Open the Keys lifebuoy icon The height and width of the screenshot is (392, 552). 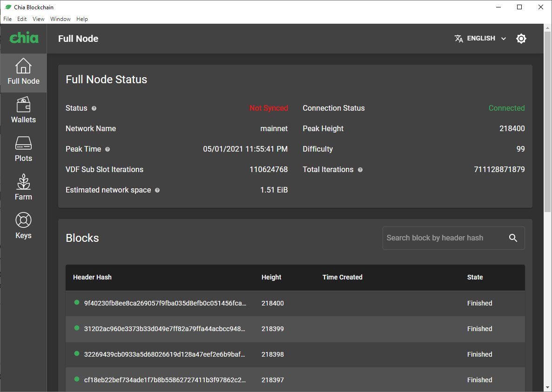23,220
